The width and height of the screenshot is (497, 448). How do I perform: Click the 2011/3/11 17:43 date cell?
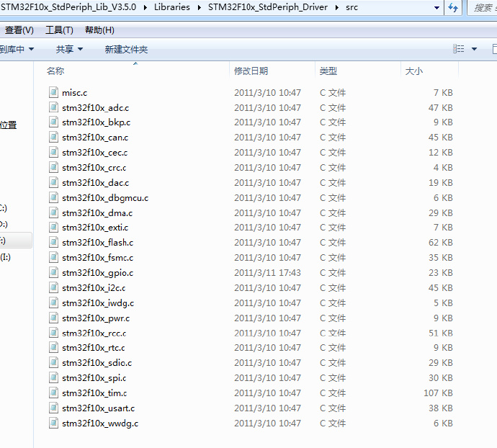(267, 273)
